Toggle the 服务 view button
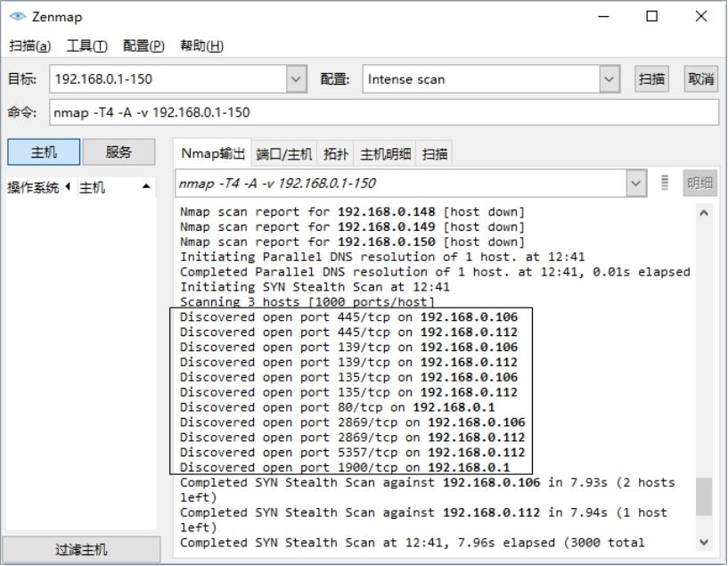This screenshot has height=566, width=728. (x=119, y=152)
